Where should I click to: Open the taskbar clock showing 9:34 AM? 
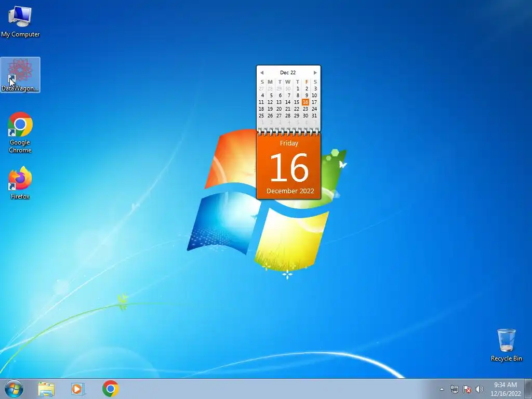(x=506, y=389)
